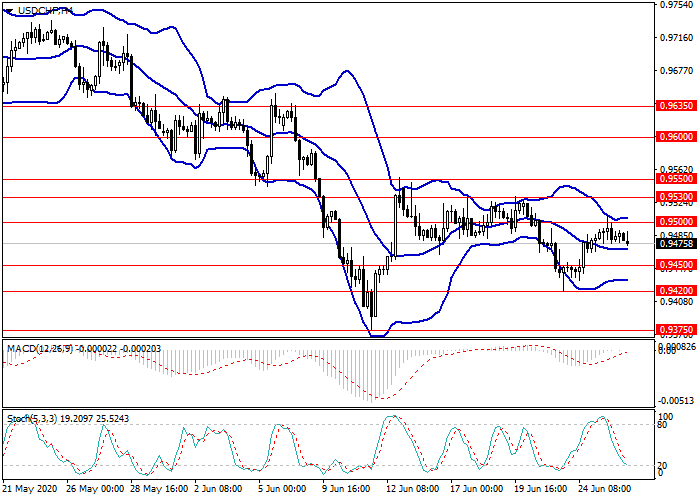Select the 0.93750 red price label
This screenshot has height=500, width=700.
point(675,329)
